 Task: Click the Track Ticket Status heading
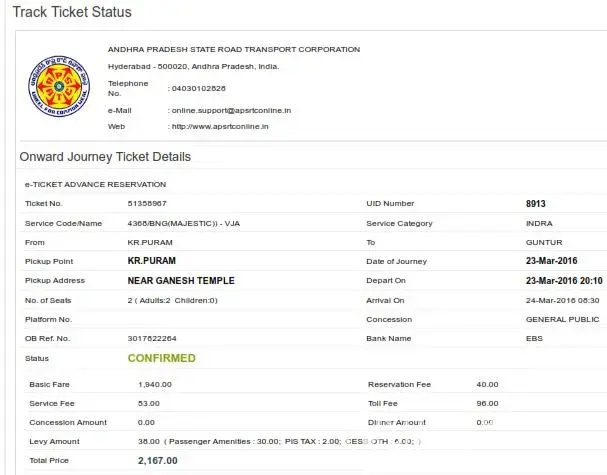coord(72,12)
